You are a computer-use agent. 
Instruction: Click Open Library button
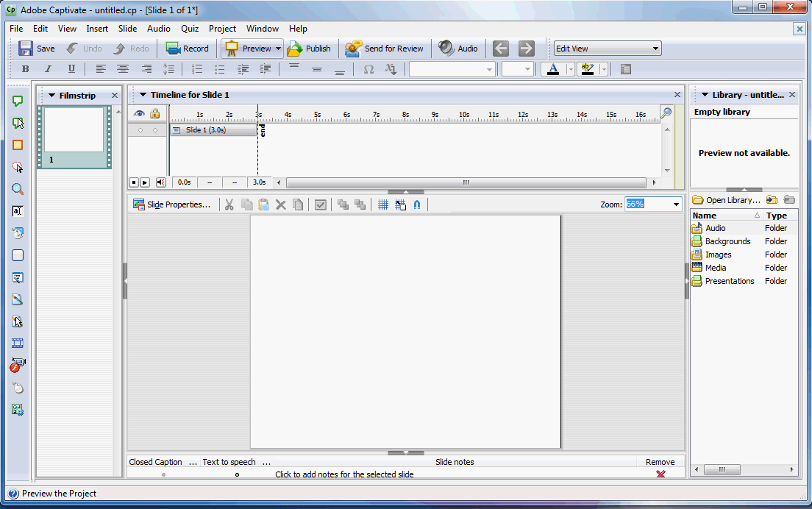pyautogui.click(x=727, y=200)
